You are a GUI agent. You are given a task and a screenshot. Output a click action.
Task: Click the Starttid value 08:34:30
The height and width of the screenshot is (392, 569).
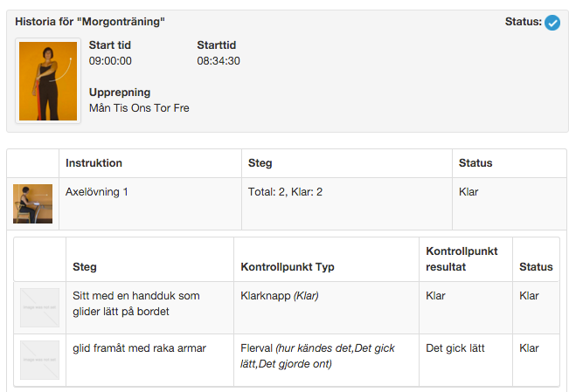pyautogui.click(x=219, y=61)
